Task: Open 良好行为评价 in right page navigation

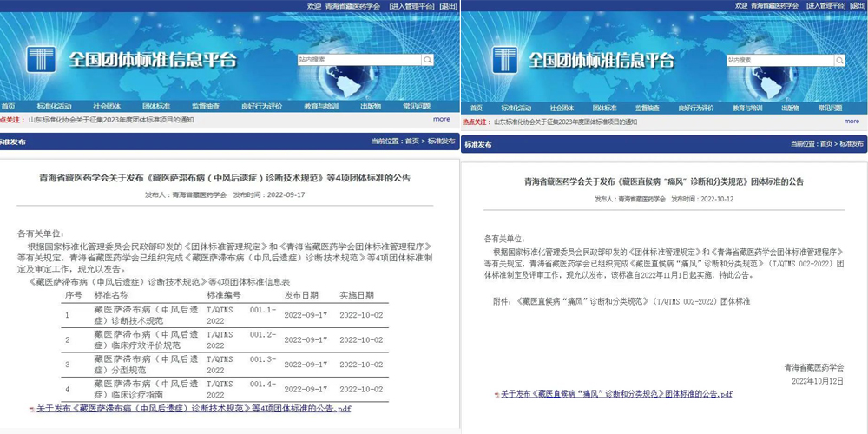Action: coord(697,108)
